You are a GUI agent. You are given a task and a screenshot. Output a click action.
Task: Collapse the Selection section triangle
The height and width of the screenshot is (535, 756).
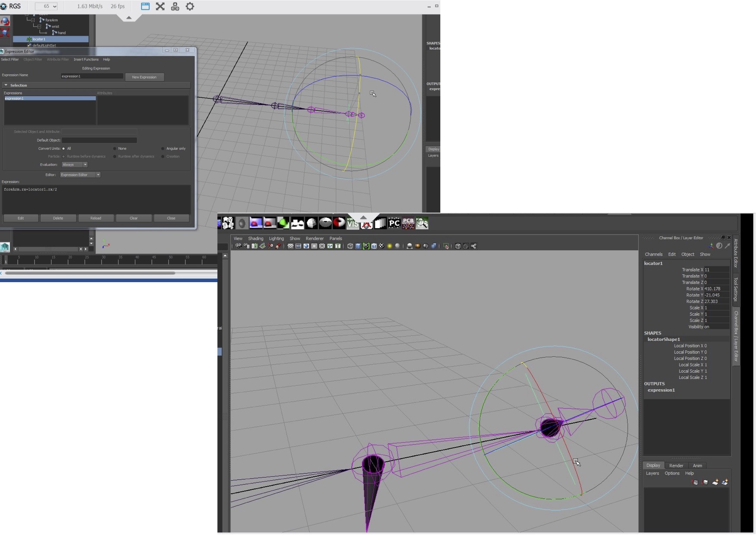click(x=6, y=85)
